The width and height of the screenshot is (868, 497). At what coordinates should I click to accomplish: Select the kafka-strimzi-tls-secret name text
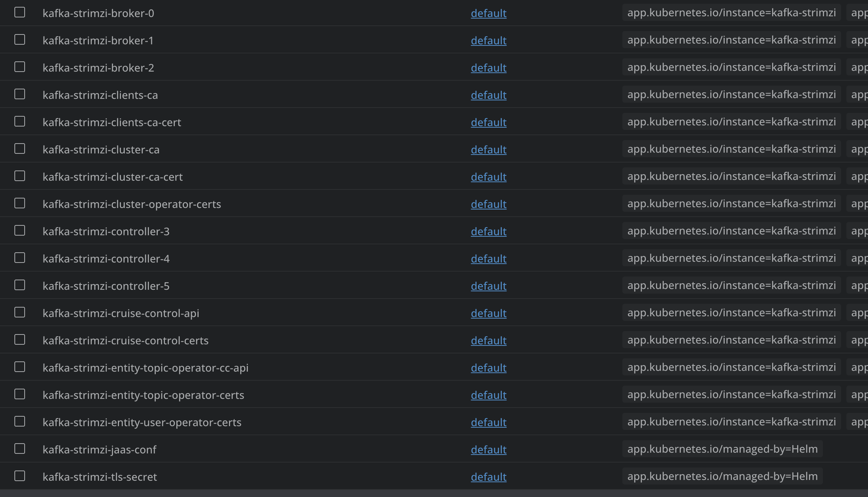[100, 477]
